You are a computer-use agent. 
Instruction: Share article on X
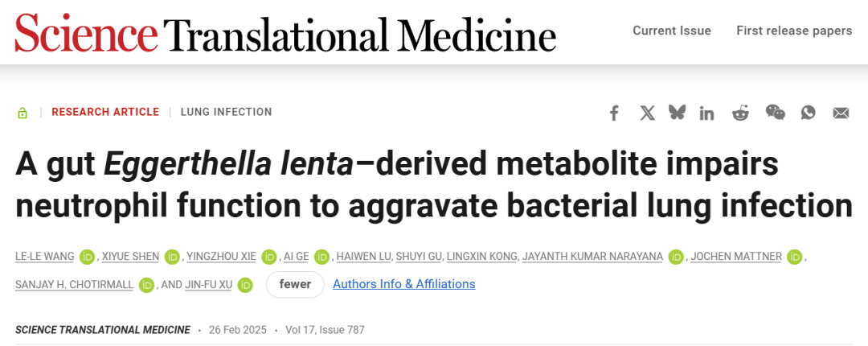647,113
